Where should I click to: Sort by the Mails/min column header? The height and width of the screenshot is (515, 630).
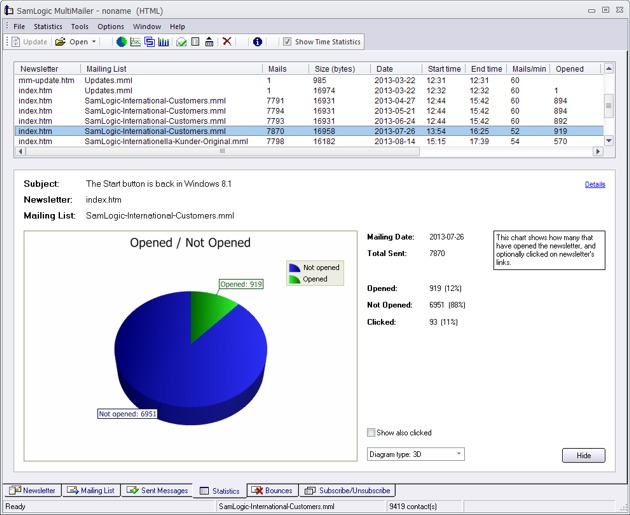coord(529,69)
